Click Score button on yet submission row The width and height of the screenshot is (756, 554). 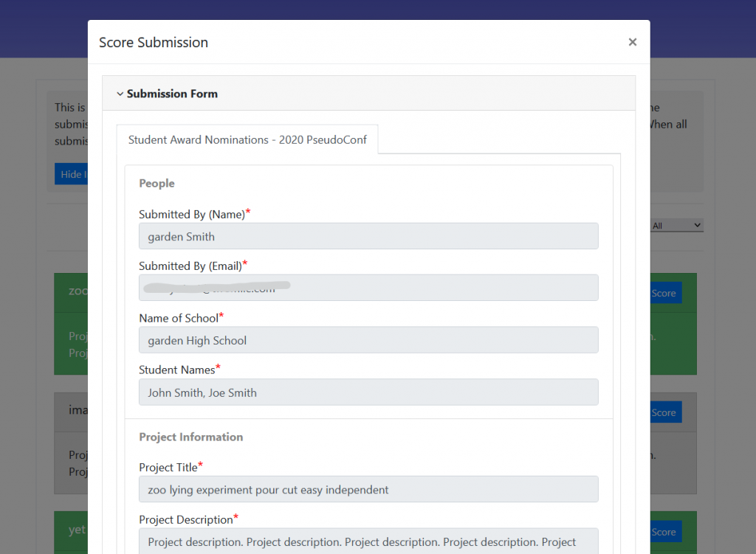pos(666,532)
